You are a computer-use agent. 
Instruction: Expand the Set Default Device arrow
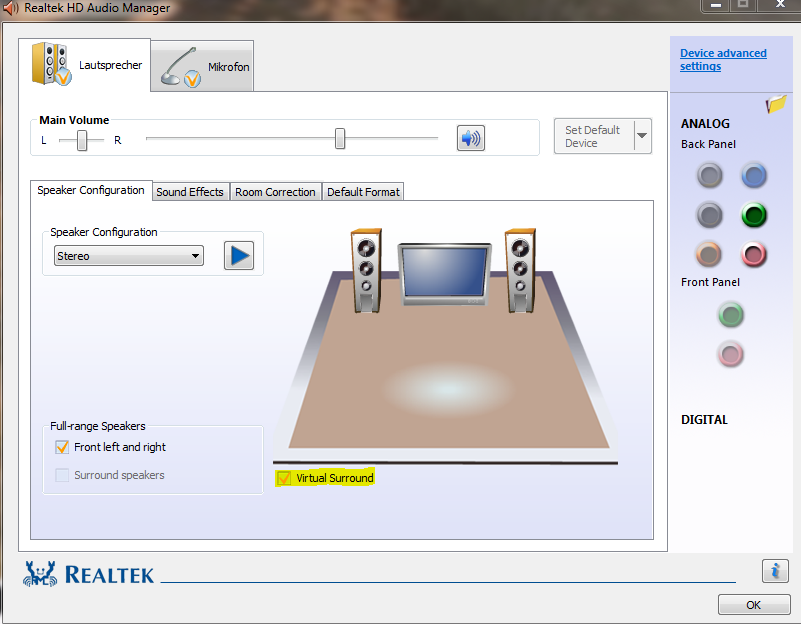coord(643,136)
